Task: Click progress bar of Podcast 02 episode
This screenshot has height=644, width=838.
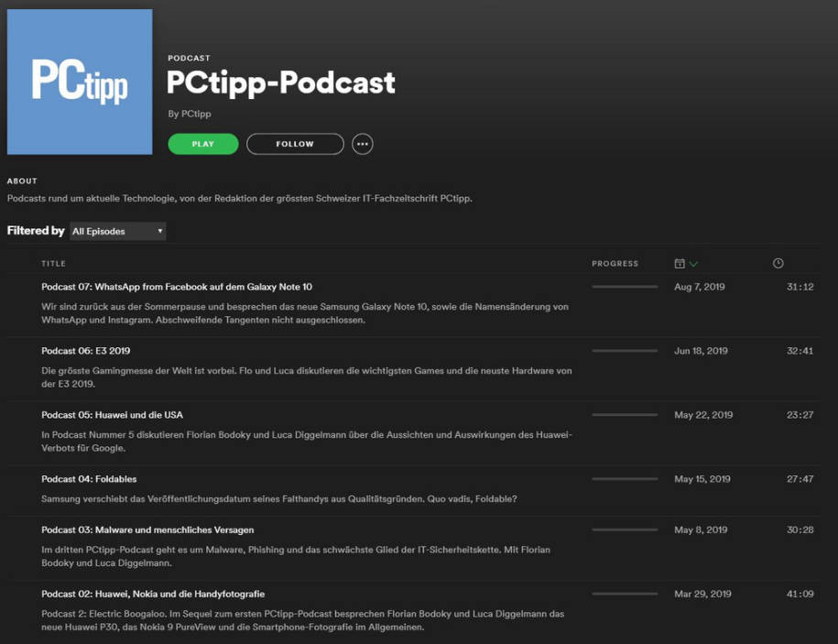Action: [625, 595]
